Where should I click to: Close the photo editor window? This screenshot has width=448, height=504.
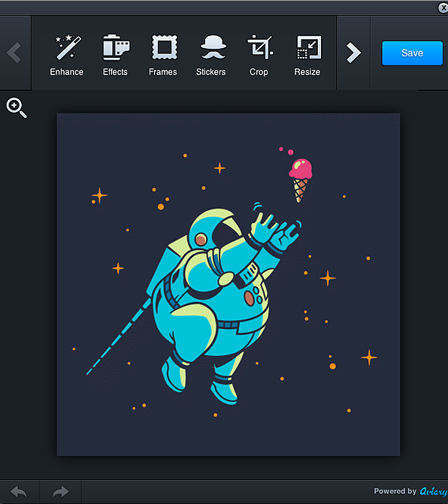click(x=443, y=8)
